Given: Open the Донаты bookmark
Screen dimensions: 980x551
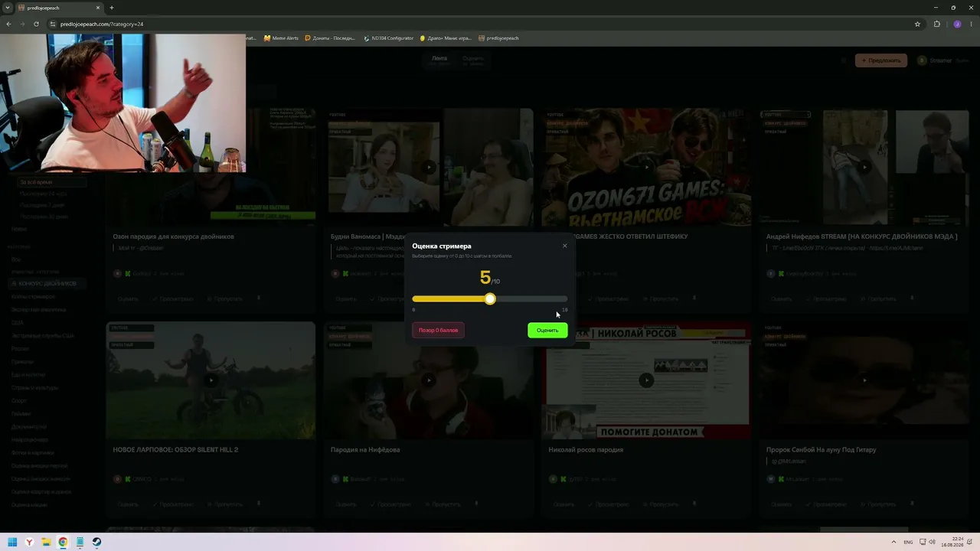Looking at the screenshot, I should pyautogui.click(x=330, y=37).
